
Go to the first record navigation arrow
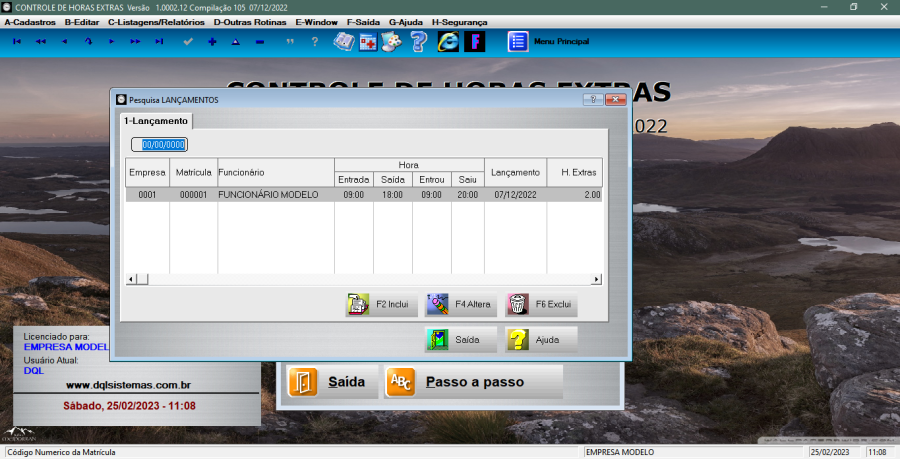(16, 41)
